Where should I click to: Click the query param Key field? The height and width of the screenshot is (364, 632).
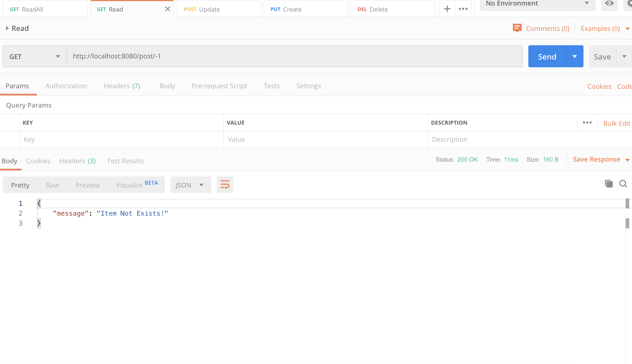(121, 140)
